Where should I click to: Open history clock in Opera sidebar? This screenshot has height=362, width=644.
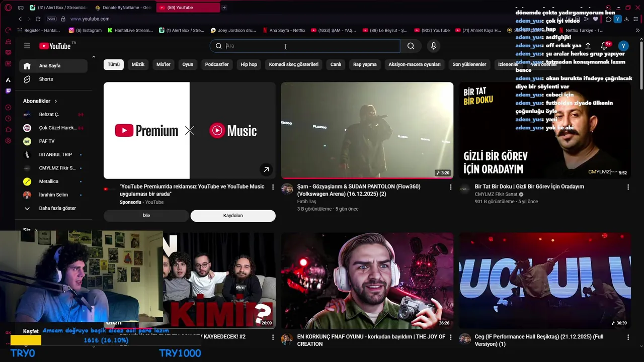pyautogui.click(x=8, y=119)
